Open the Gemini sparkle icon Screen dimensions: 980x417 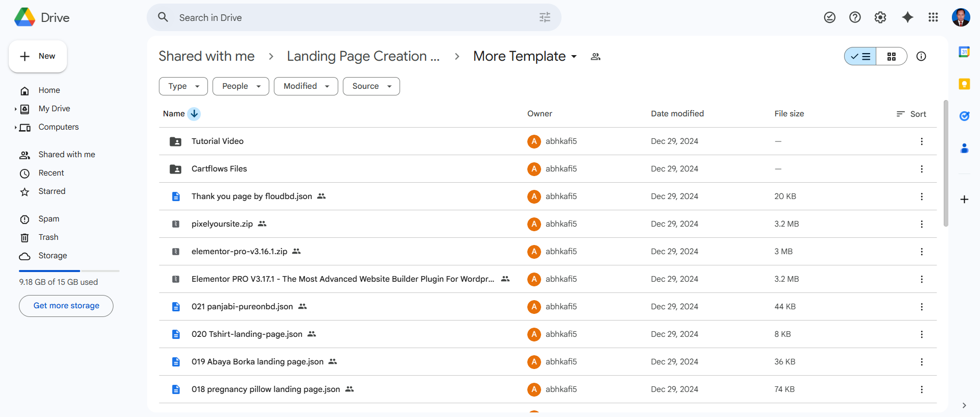pos(907,17)
